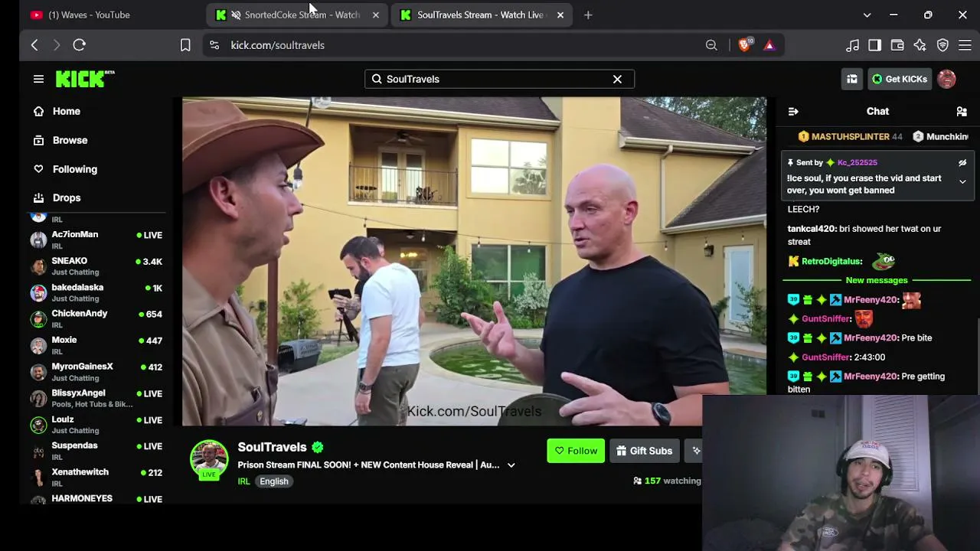
Task: Open the music note playlist icon
Action: (852, 45)
